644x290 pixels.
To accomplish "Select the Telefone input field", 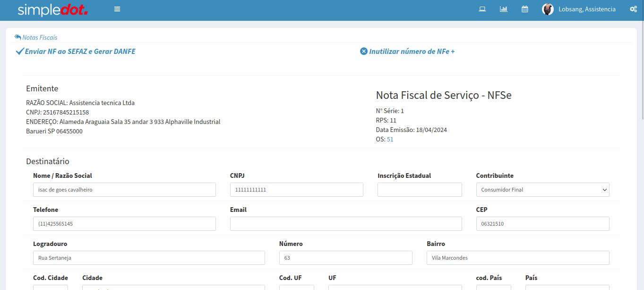I will (x=124, y=224).
